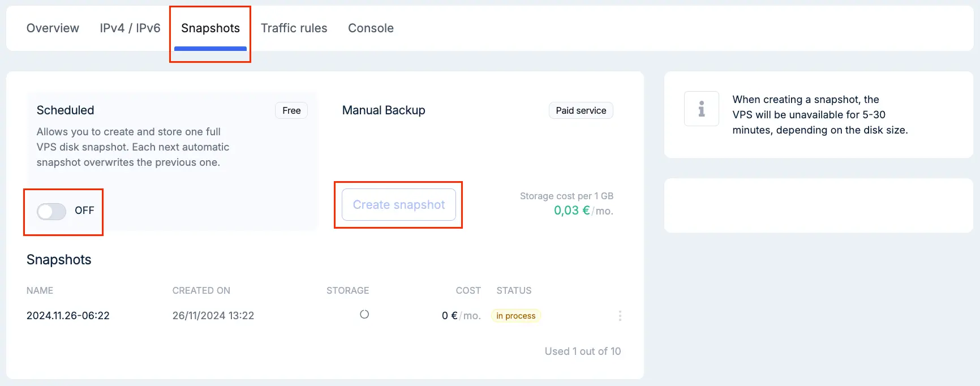Click the CREATED ON column header

tap(201, 290)
